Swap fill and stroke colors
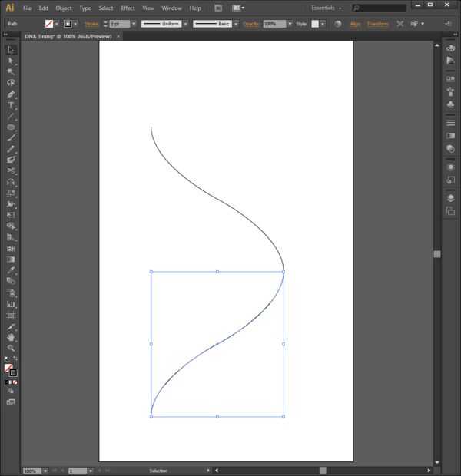 pos(15,359)
